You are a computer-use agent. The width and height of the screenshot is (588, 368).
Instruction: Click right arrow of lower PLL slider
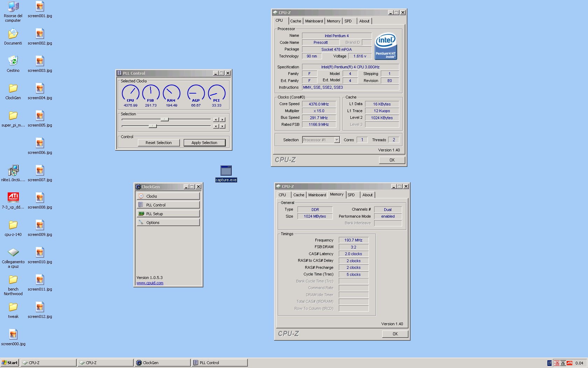point(222,126)
